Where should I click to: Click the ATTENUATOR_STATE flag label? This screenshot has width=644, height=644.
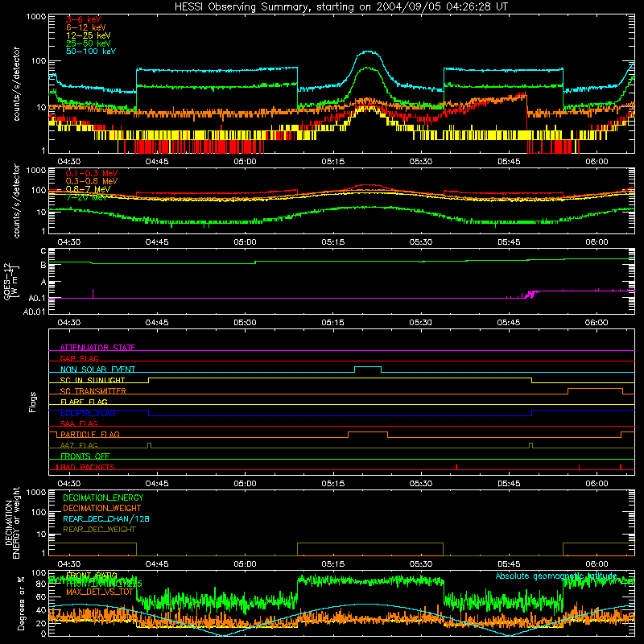[x=97, y=348]
